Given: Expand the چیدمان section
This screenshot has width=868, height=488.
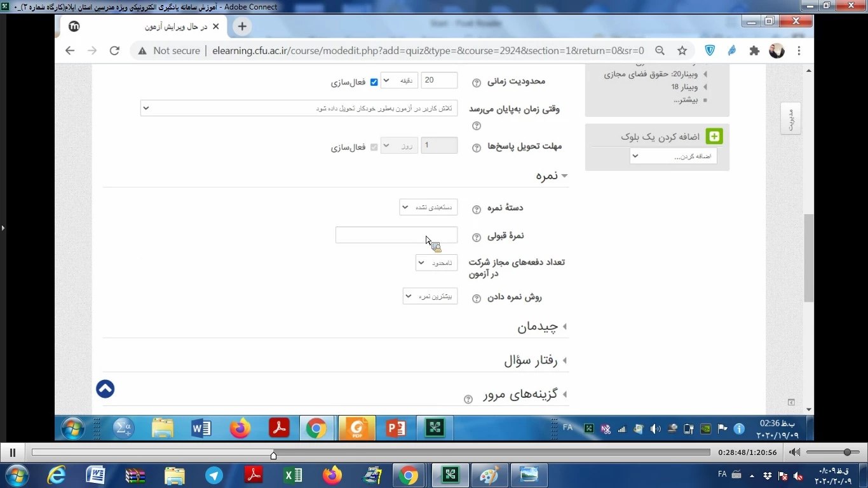Looking at the screenshot, I should (538, 327).
